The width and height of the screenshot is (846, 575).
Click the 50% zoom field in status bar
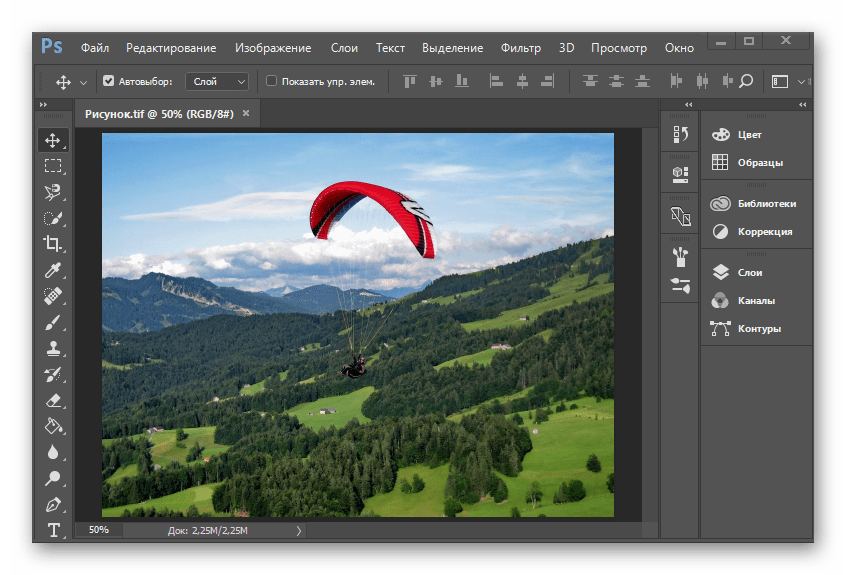pos(99,530)
